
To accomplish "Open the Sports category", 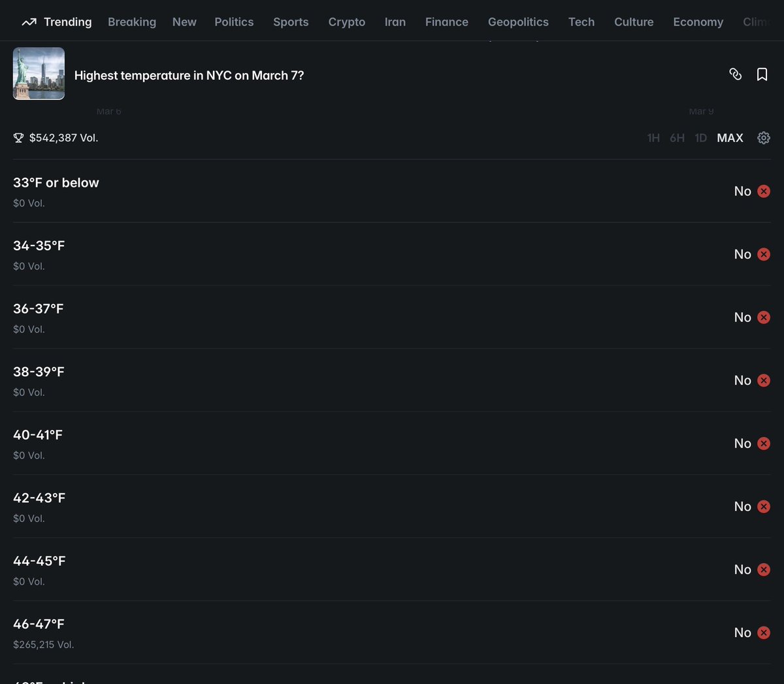I will [291, 22].
